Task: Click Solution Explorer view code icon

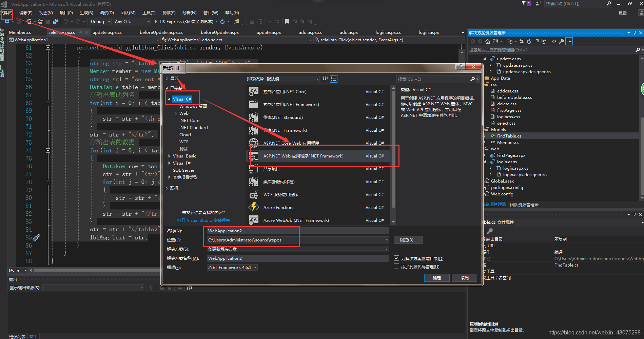Action: coord(554,41)
